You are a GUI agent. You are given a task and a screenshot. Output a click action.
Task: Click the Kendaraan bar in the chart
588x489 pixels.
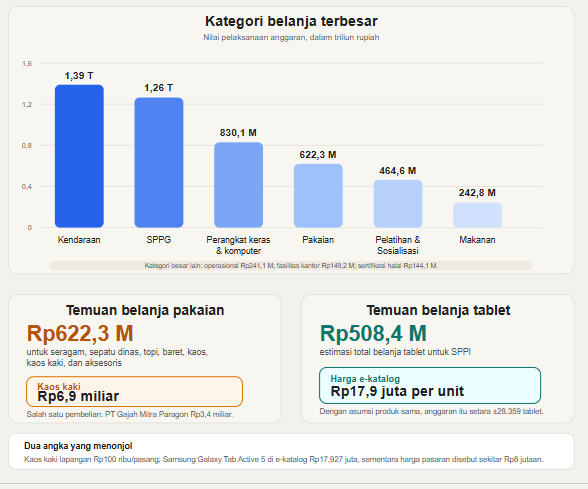pyautogui.click(x=79, y=156)
